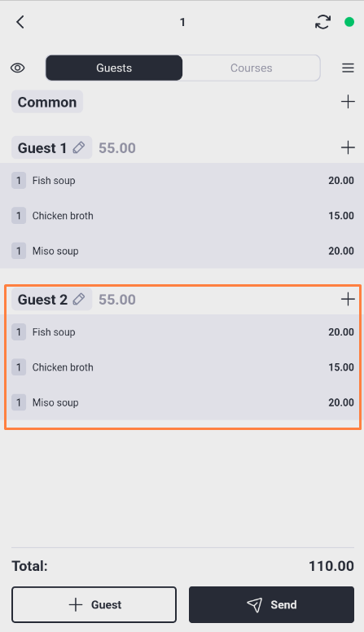Go back using the left arrow

tap(20, 22)
